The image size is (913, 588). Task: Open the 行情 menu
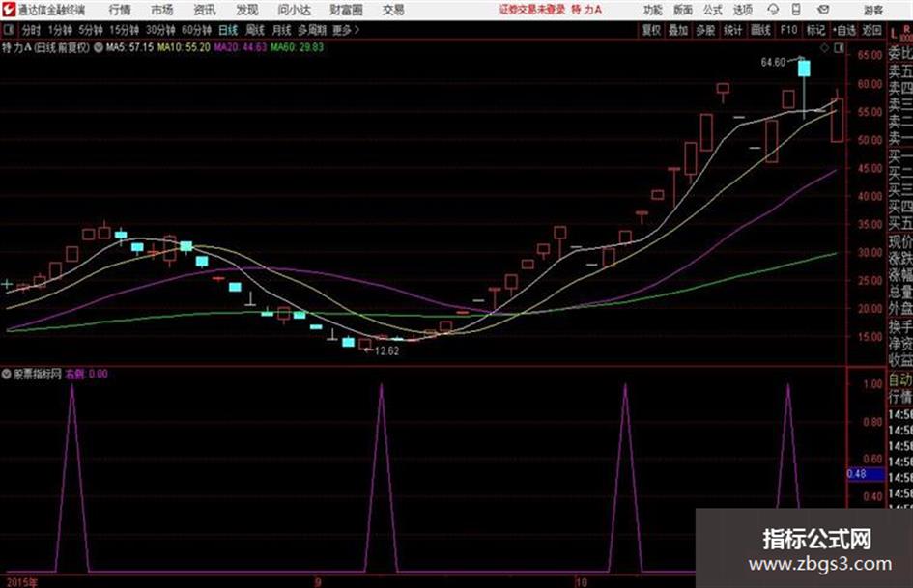[120, 10]
